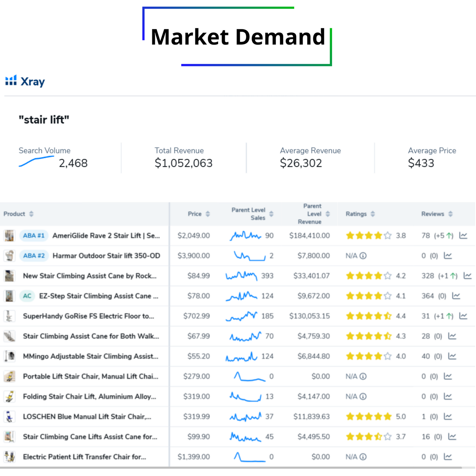
Task: Open Harmar Outdoor Stair lift 350-OD product
Action: [106, 256]
